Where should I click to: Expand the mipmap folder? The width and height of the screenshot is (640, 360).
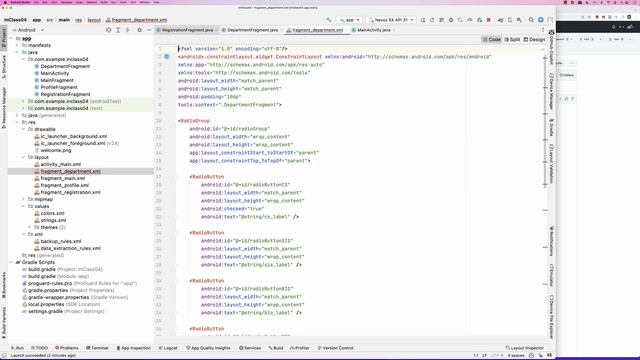[23, 199]
